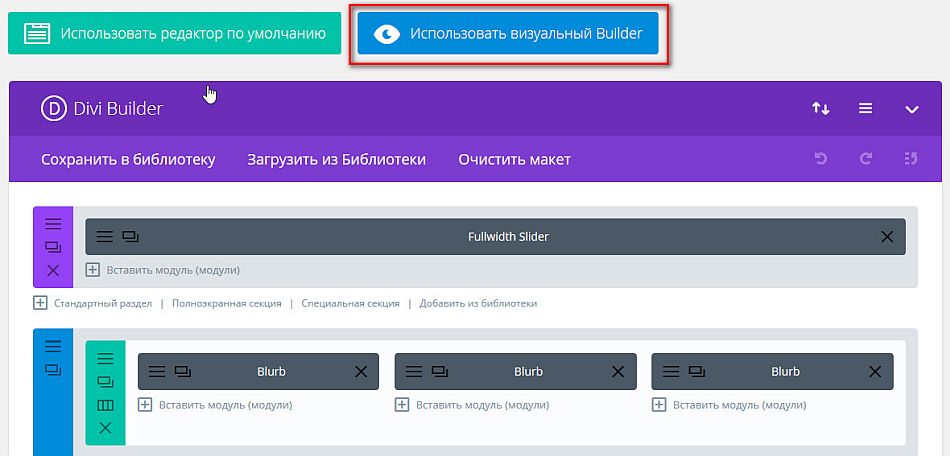
Task: Open green row settings icon
Action: (x=105, y=359)
